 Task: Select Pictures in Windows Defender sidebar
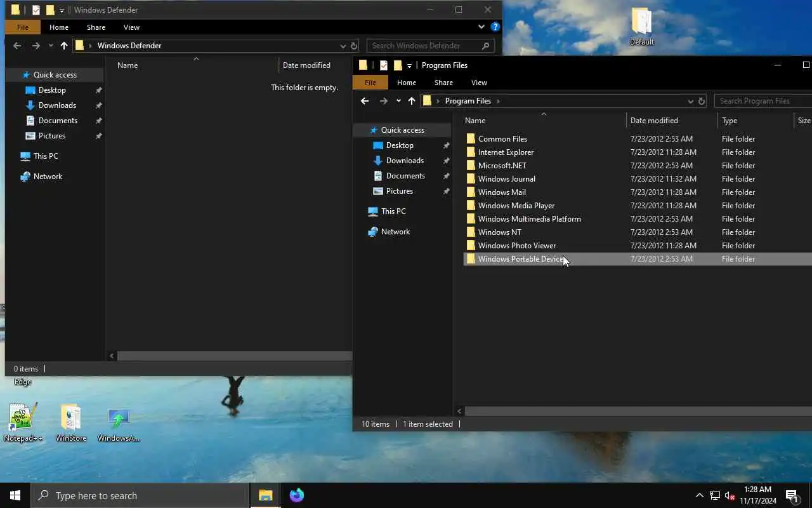pyautogui.click(x=51, y=136)
